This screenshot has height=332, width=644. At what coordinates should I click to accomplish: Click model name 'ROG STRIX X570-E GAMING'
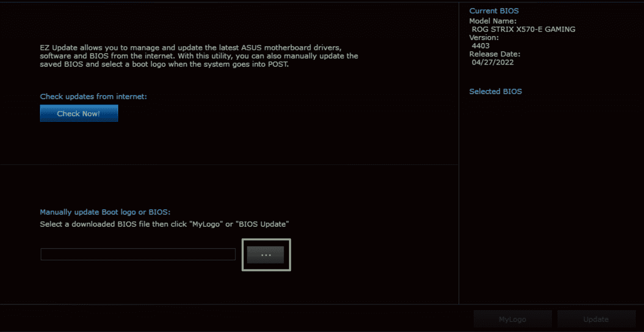click(x=523, y=29)
